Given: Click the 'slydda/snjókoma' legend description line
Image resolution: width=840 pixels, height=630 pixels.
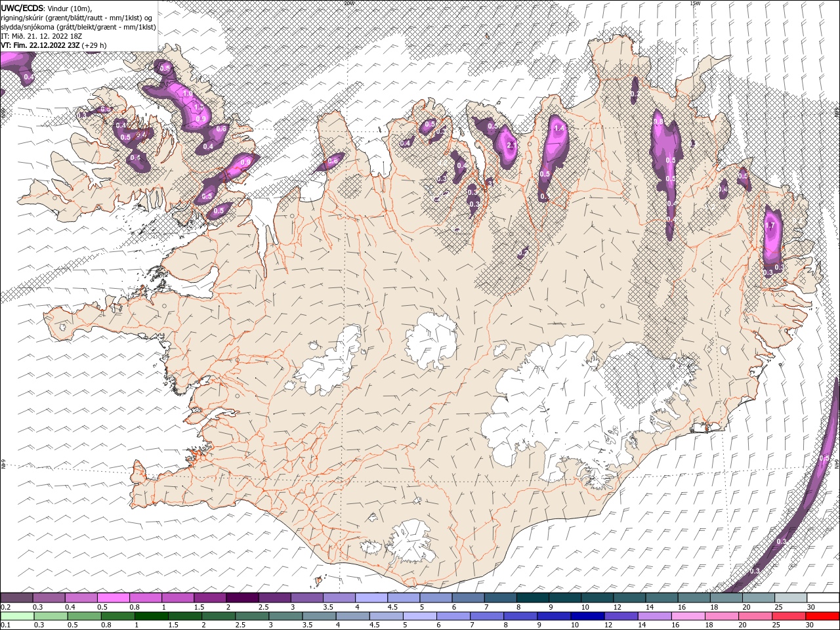Looking at the screenshot, I should [78, 27].
